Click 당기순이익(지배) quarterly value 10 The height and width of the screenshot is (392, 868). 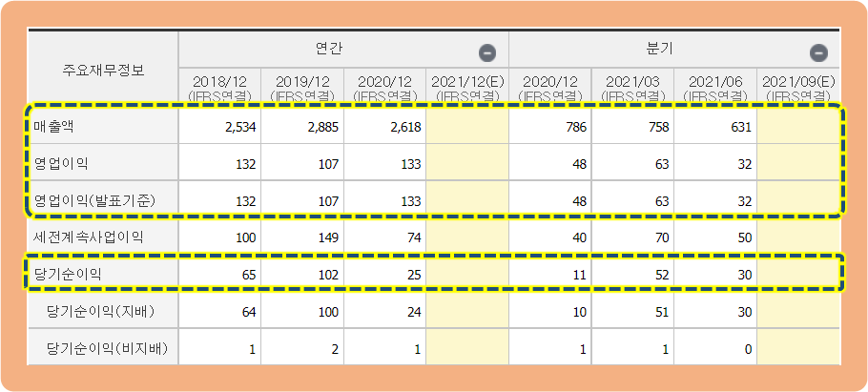pyautogui.click(x=580, y=312)
